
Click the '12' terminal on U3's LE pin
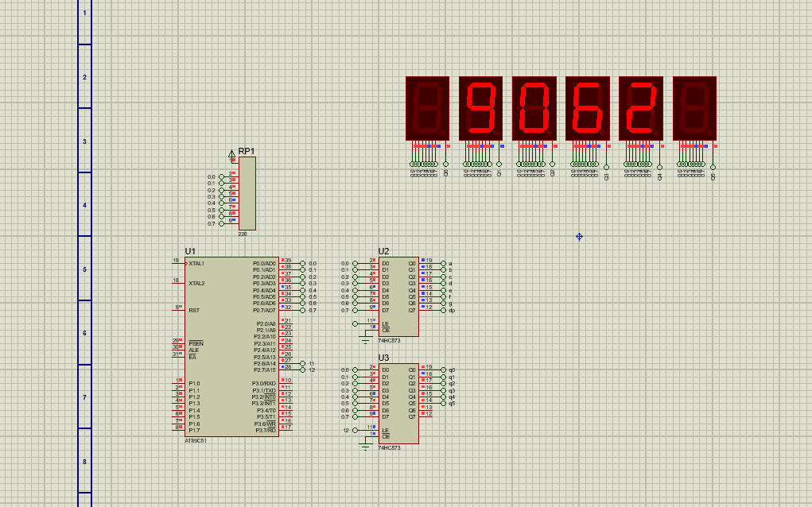click(x=355, y=431)
